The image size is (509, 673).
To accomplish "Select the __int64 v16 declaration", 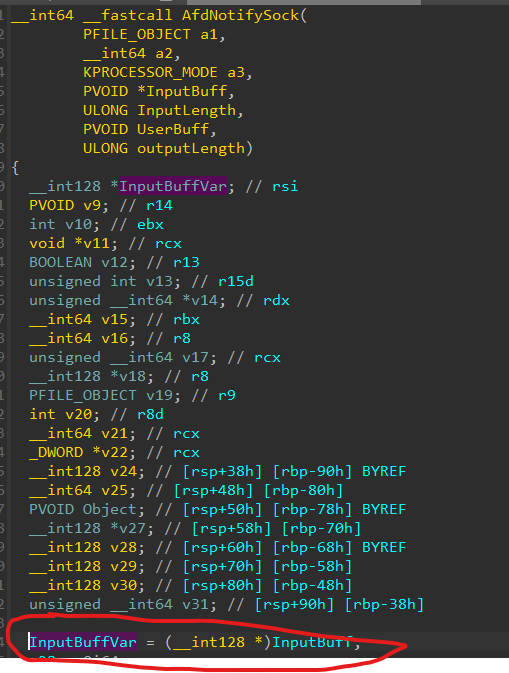I will tap(82, 338).
